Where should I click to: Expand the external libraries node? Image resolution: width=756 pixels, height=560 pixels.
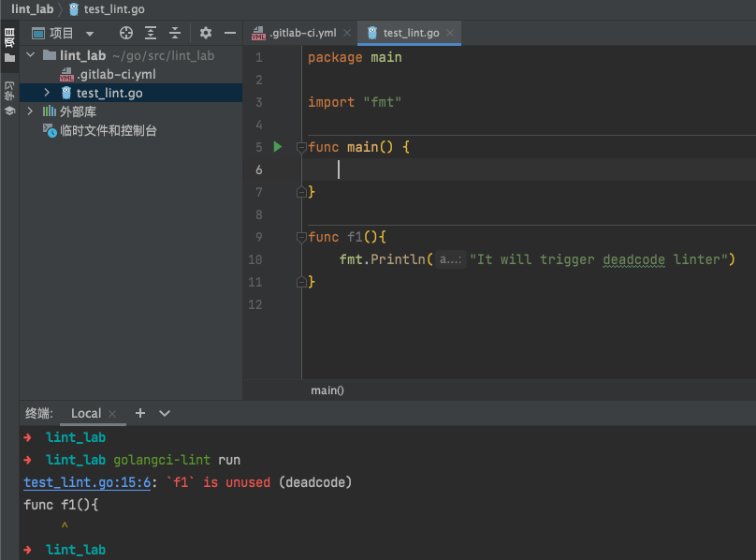31,111
